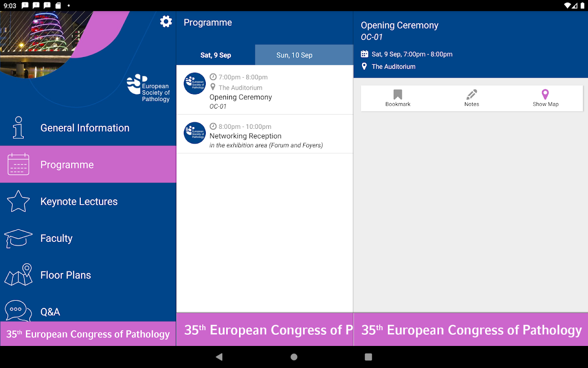Click the Notes label button
Image resolution: width=588 pixels, height=368 pixels.
coord(472,104)
